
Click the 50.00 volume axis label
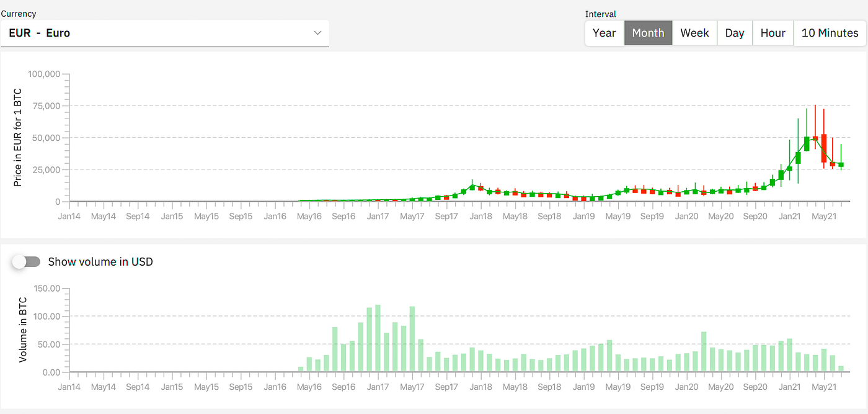[x=50, y=344]
